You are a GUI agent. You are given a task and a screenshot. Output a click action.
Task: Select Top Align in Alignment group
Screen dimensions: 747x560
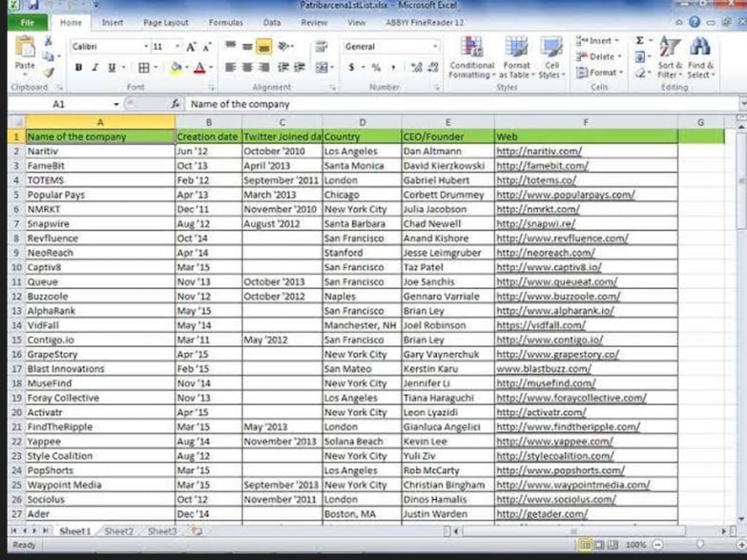(x=231, y=46)
